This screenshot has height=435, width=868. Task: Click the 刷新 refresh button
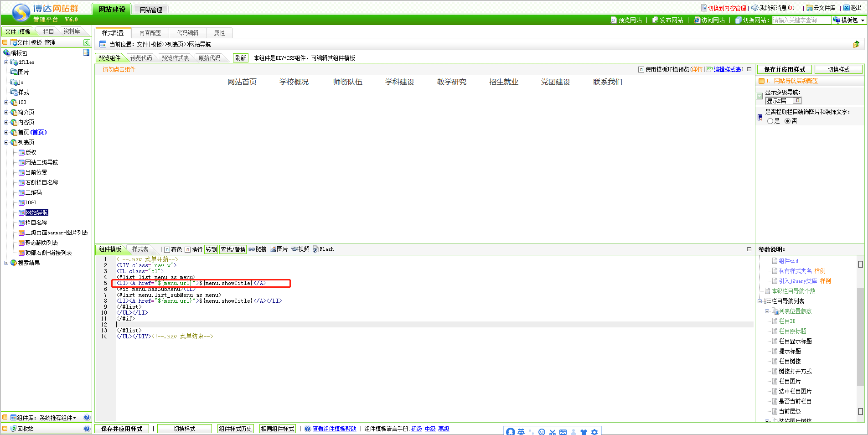240,58
